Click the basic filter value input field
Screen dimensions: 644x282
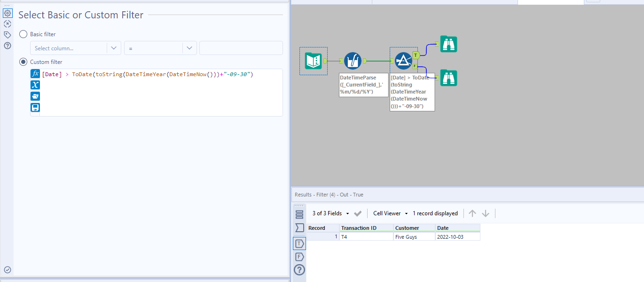[x=241, y=48]
